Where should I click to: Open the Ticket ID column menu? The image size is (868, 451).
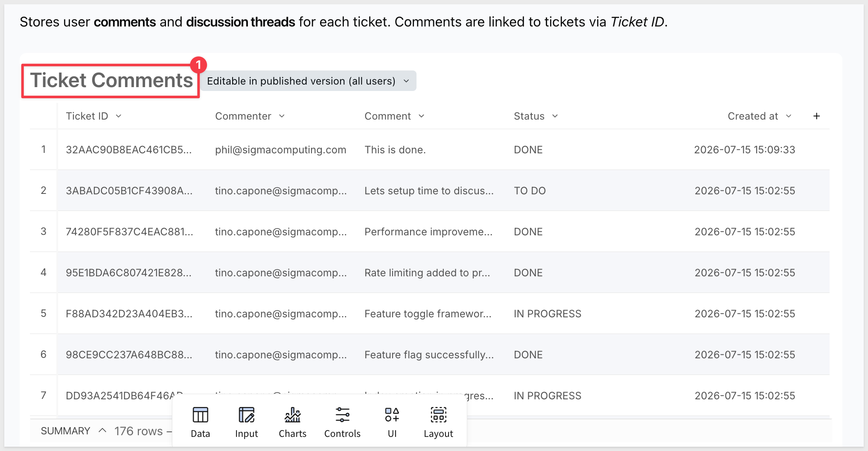119,116
